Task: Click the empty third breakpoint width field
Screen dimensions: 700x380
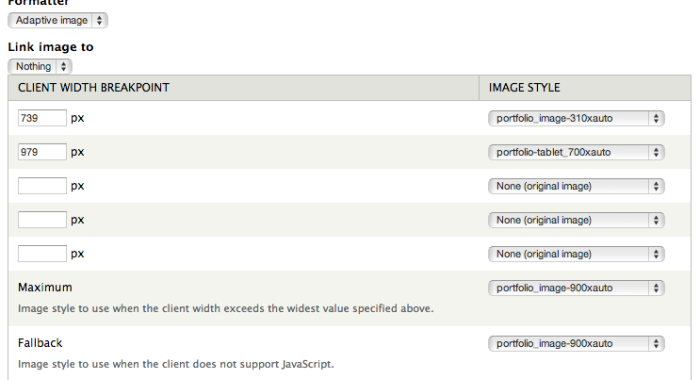Action: click(42, 186)
